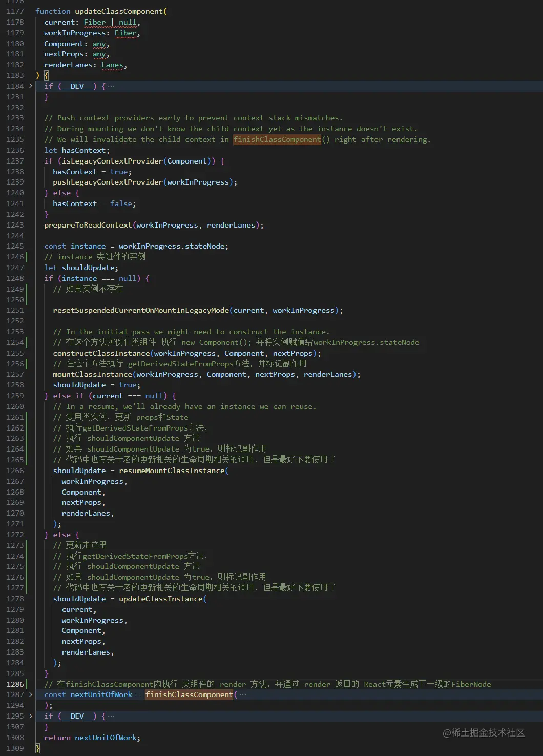Click line number 1309
This screenshot has width=543, height=756.
click(15, 748)
